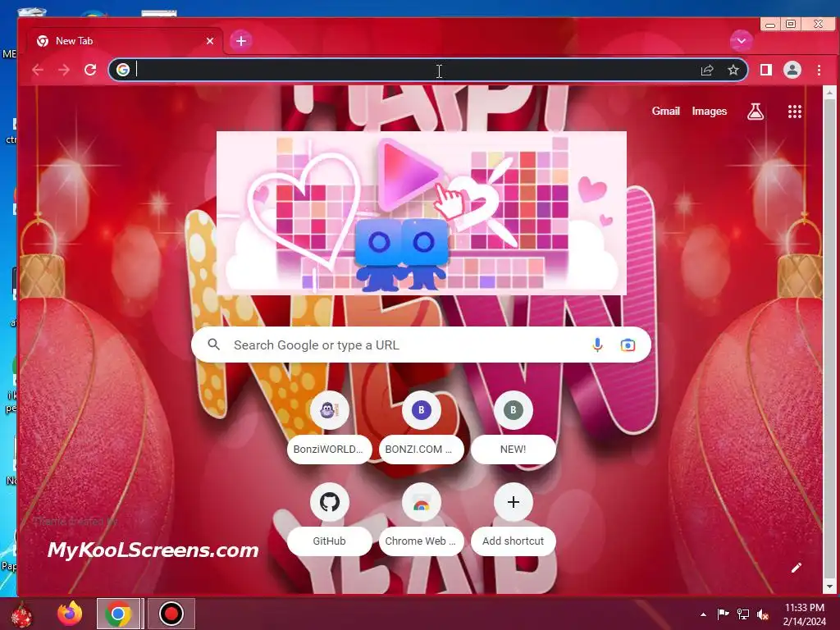The height and width of the screenshot is (630, 840).
Task: Open the GitHub shortcut icon
Action: [330, 502]
